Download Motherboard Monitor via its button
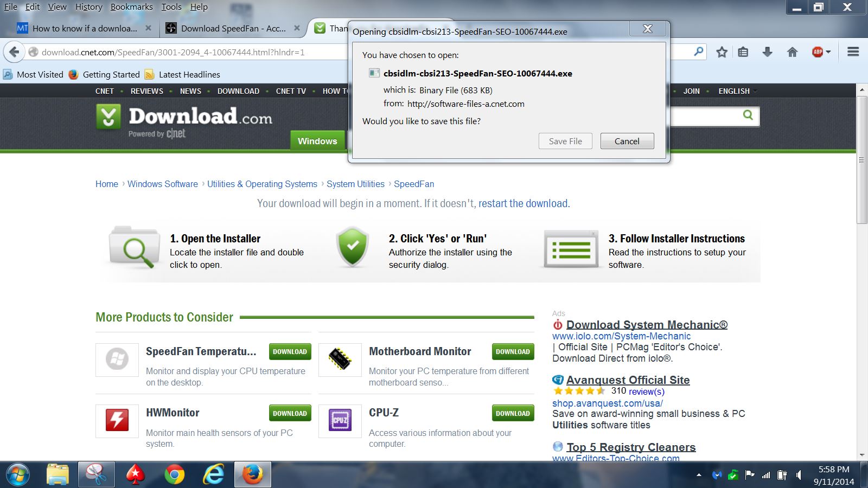 pos(513,351)
